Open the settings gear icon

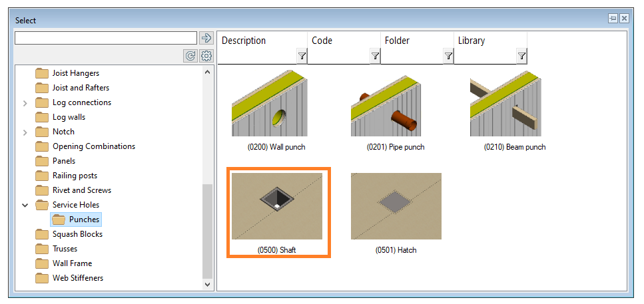click(206, 56)
